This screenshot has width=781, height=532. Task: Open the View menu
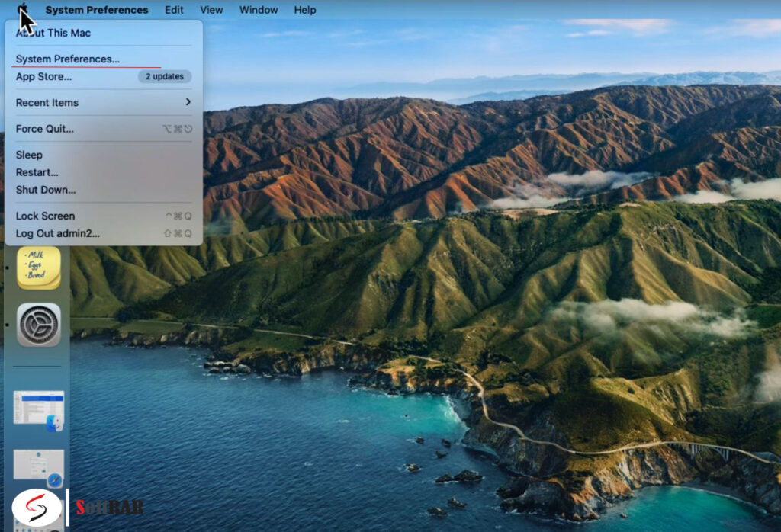coord(211,10)
